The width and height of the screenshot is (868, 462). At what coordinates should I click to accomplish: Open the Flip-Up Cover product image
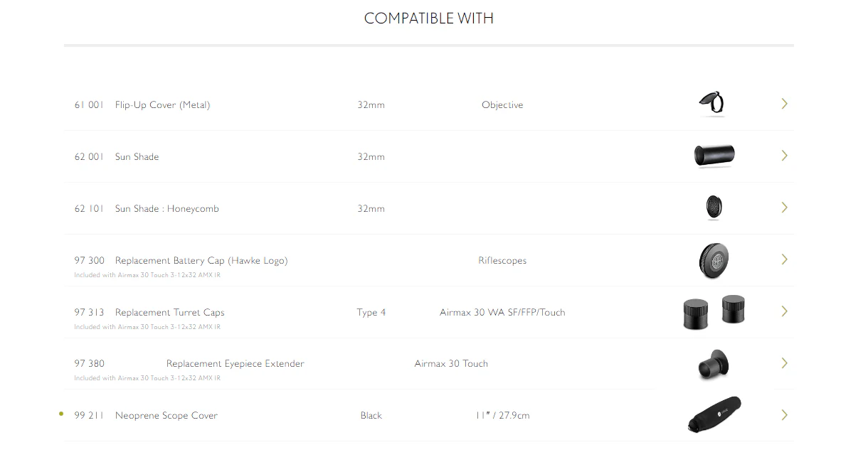tap(711, 104)
